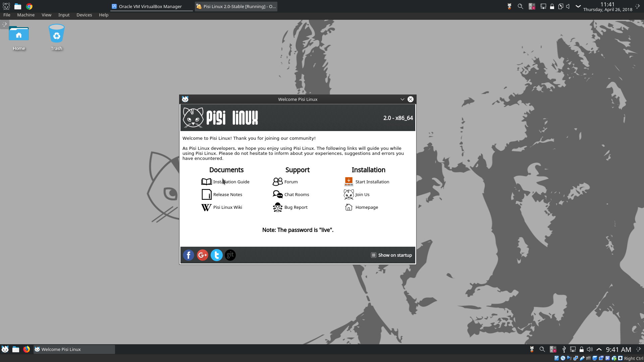Open Pisi Linux Facebook page
Viewport: 644px width, 362px height.
click(x=189, y=255)
